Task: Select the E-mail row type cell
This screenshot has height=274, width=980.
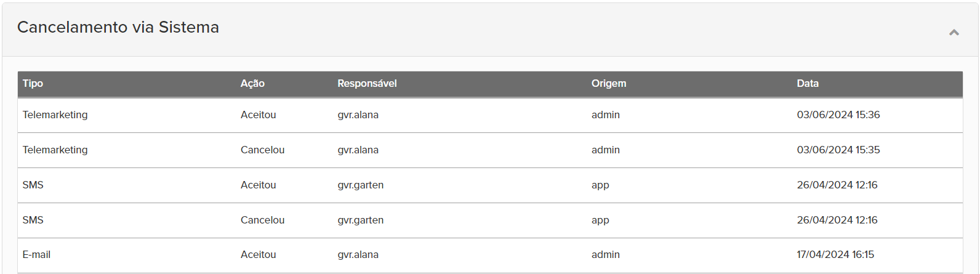Action: (x=36, y=254)
